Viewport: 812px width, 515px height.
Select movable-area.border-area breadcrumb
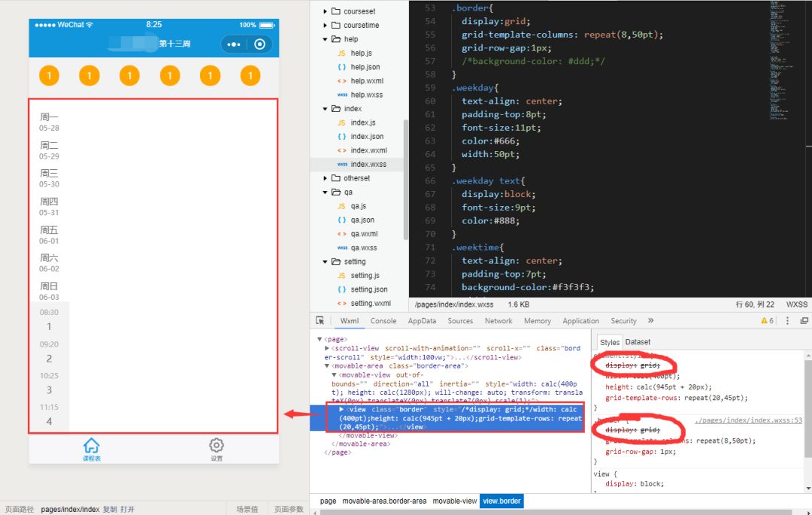[384, 501]
